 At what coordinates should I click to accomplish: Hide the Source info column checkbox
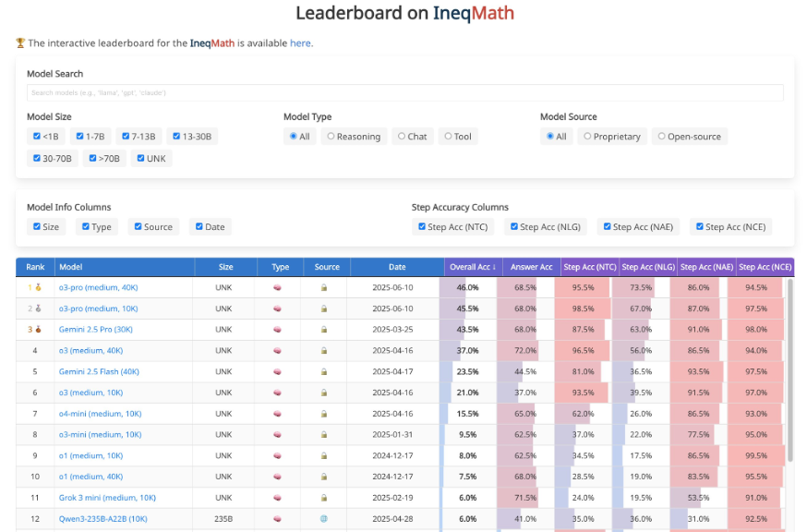click(138, 226)
